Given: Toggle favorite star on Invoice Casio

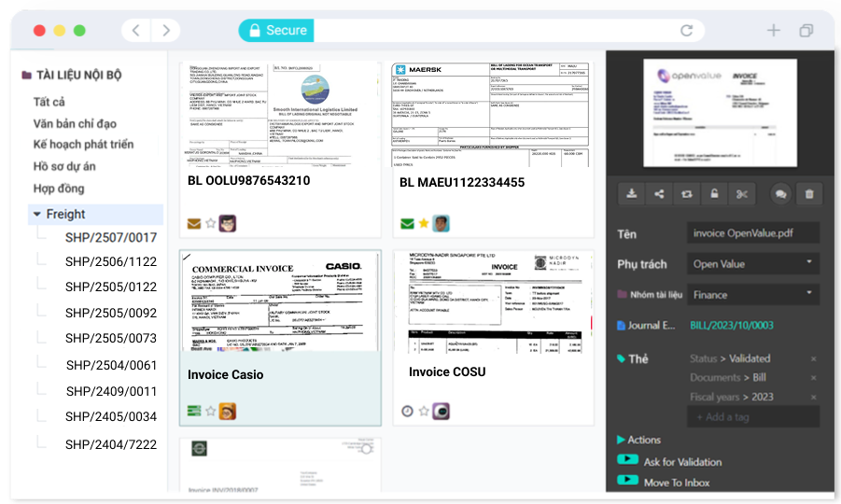Looking at the screenshot, I should 211,412.
